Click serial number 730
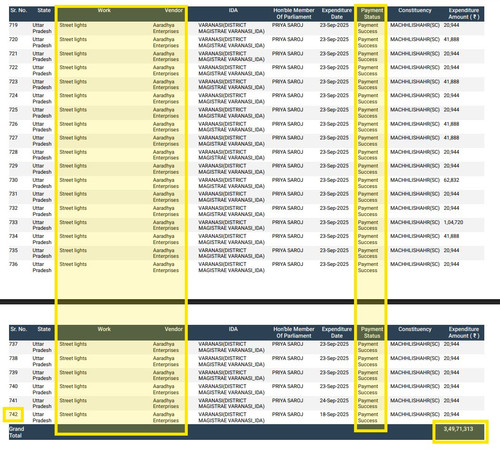The image size is (500, 451). pos(14,180)
